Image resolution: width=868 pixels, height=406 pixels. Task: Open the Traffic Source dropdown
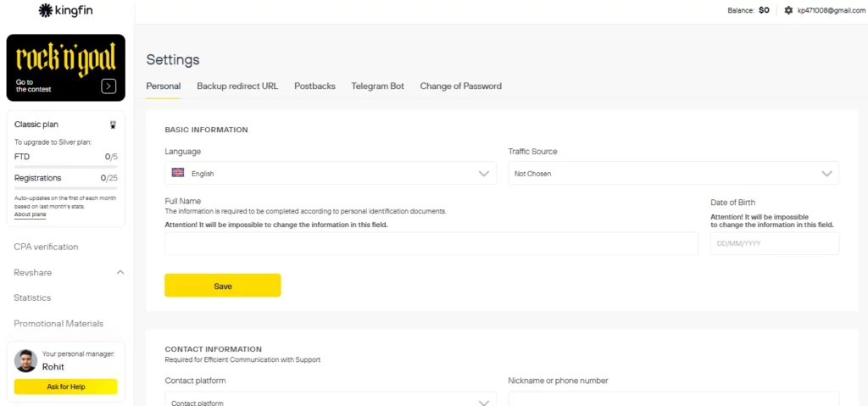coord(673,173)
